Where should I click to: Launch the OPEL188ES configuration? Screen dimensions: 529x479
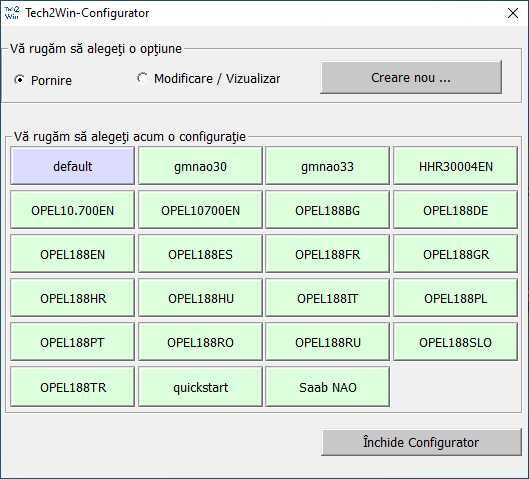click(x=200, y=254)
